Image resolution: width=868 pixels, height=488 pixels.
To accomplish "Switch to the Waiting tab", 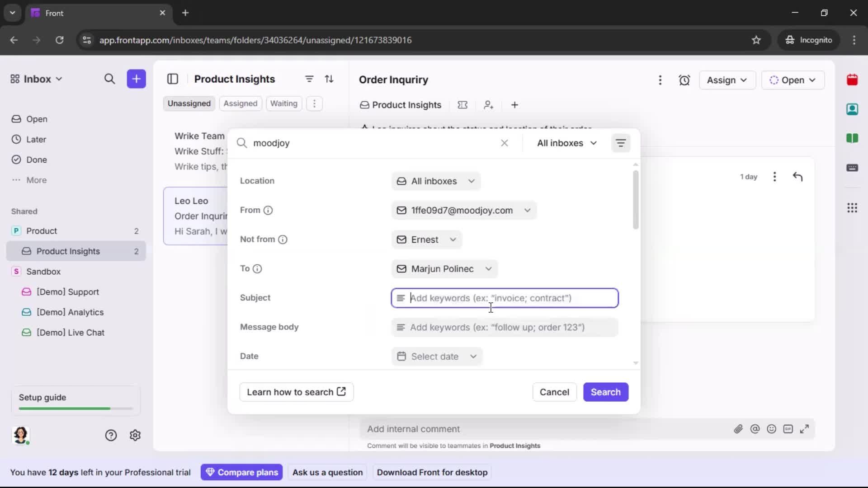I will pos(283,103).
